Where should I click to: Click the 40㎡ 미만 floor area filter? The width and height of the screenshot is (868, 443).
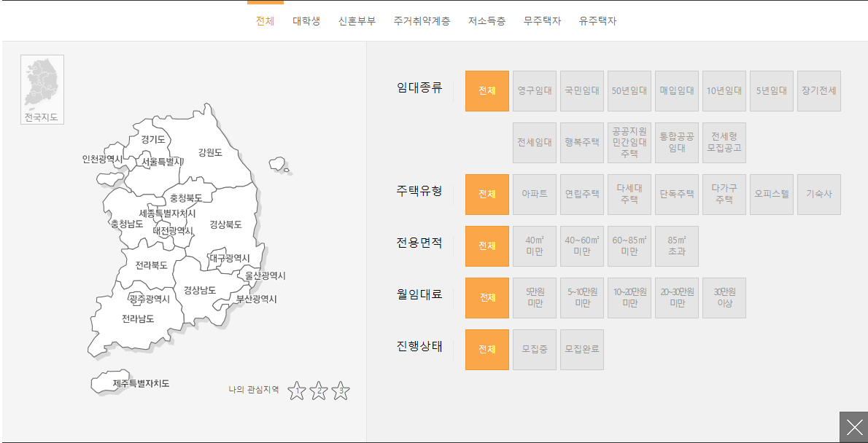[535, 246]
